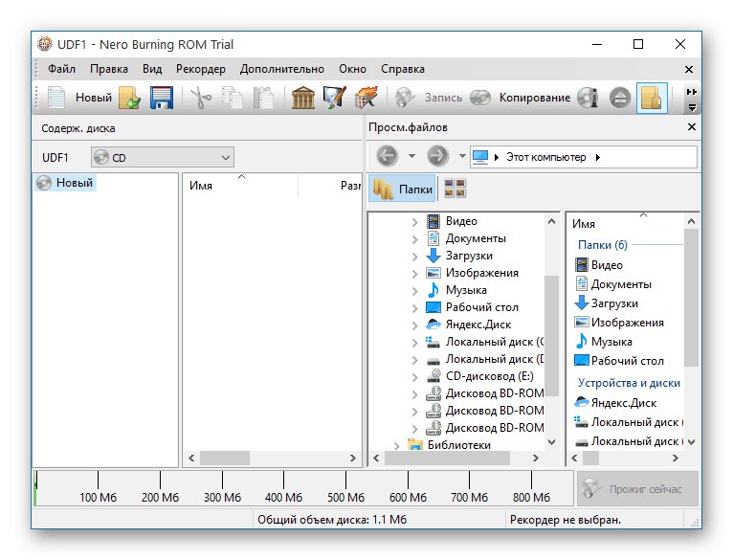Click the Новый (new compilation) toolbar button
This screenshot has width=733, height=560.
coord(79,98)
